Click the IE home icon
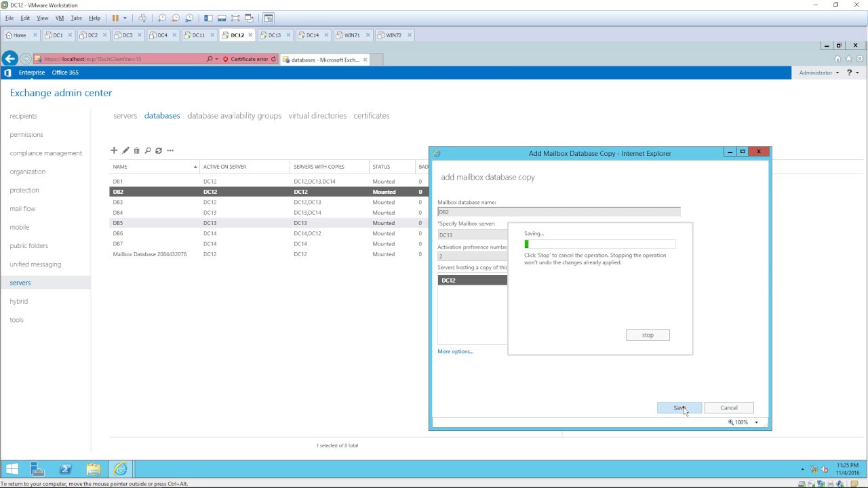Viewport: 868px width, 488px height. (x=838, y=59)
